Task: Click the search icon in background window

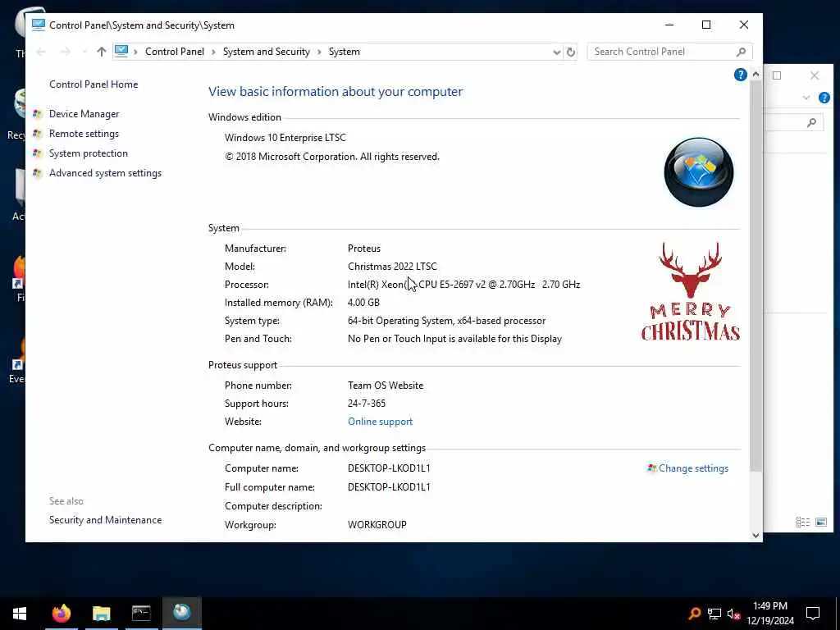Action: 811,123
